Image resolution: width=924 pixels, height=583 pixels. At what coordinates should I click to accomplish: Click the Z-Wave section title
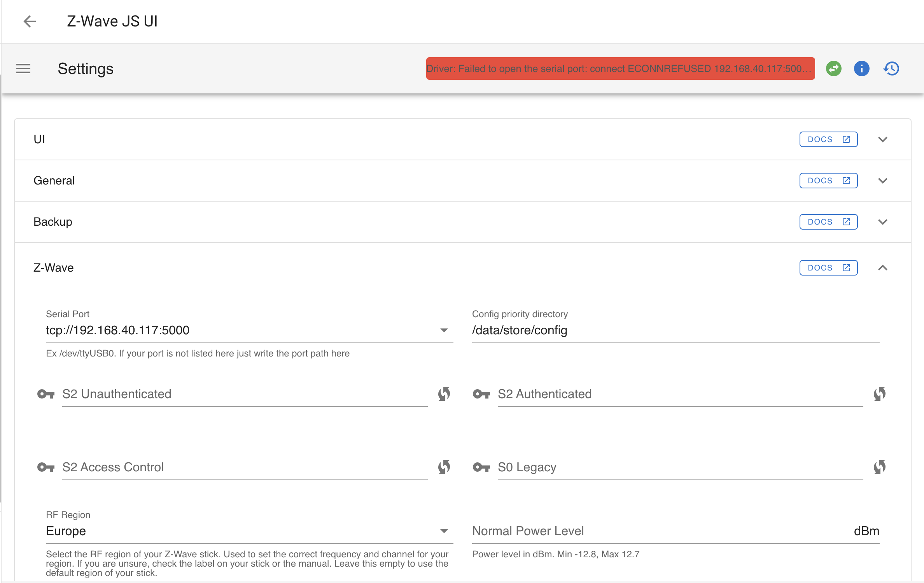point(54,268)
